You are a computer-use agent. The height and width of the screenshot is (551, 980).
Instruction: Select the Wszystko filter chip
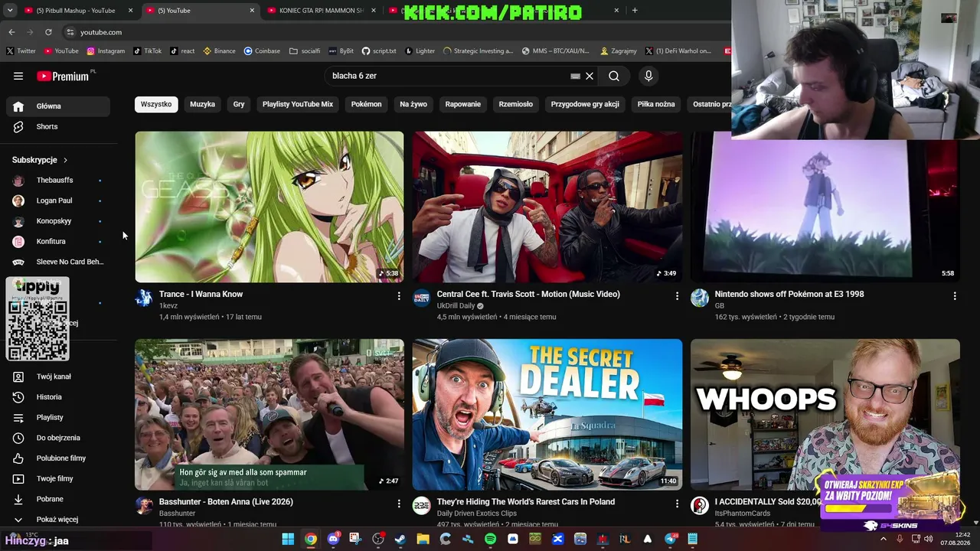156,104
